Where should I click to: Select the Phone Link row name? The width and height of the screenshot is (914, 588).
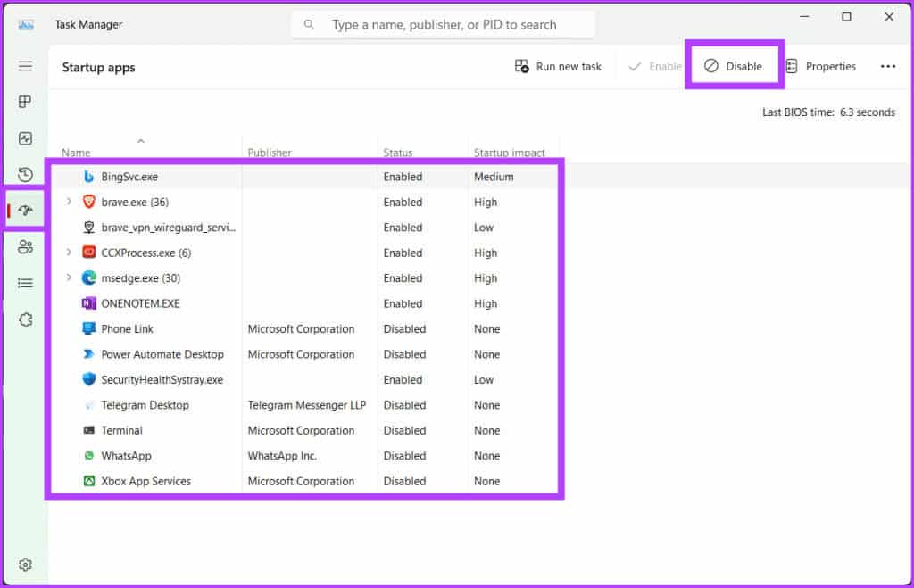[127, 329]
